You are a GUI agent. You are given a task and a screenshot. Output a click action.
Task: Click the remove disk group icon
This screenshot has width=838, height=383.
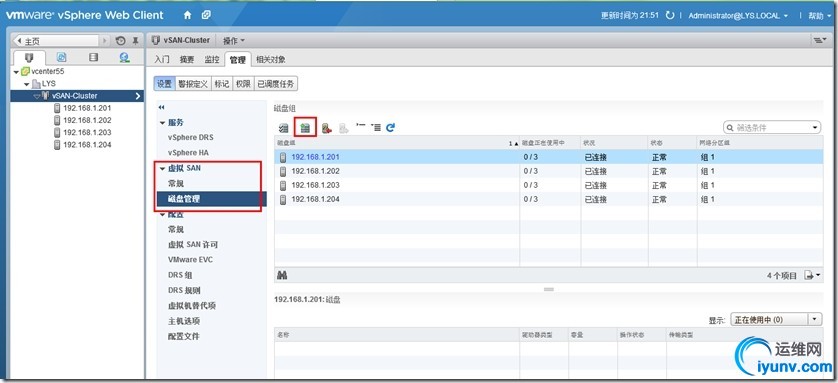coord(327,128)
